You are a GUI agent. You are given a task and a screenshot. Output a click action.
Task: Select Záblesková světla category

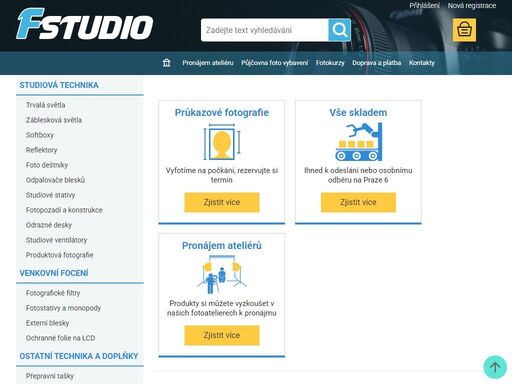click(x=54, y=120)
